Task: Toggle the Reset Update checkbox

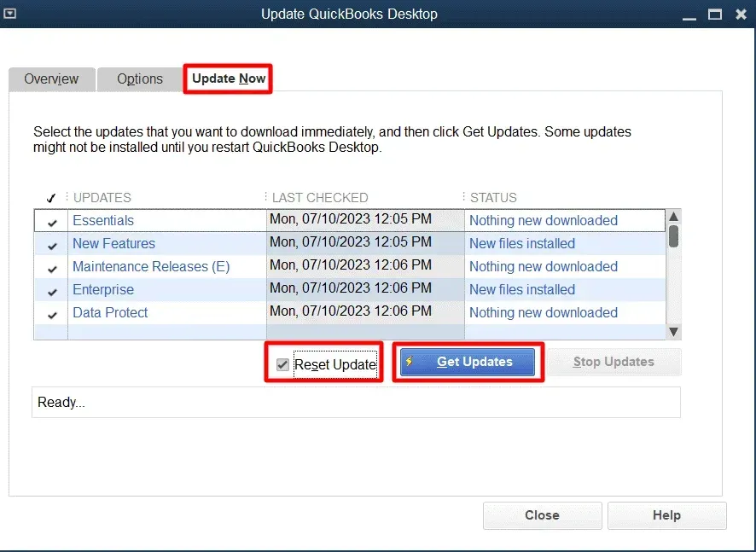Action: coord(282,364)
